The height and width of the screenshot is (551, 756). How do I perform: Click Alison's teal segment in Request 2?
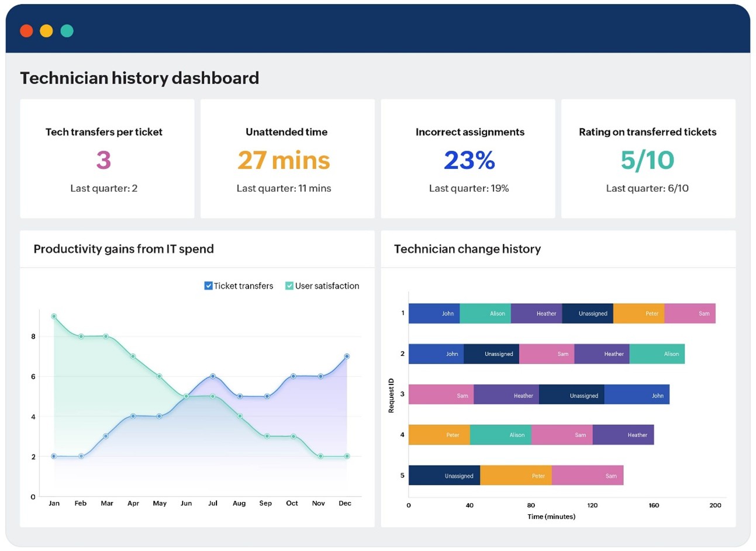tap(657, 354)
